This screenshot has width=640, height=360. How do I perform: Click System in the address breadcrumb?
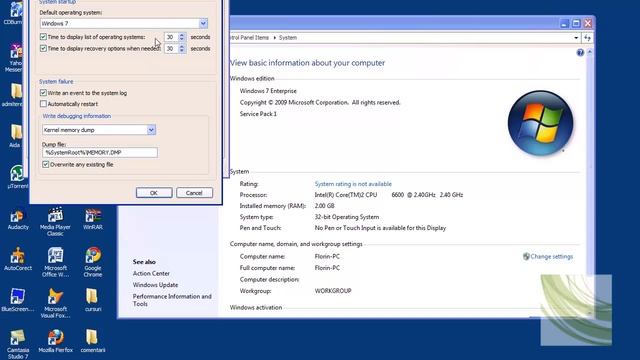point(288,38)
